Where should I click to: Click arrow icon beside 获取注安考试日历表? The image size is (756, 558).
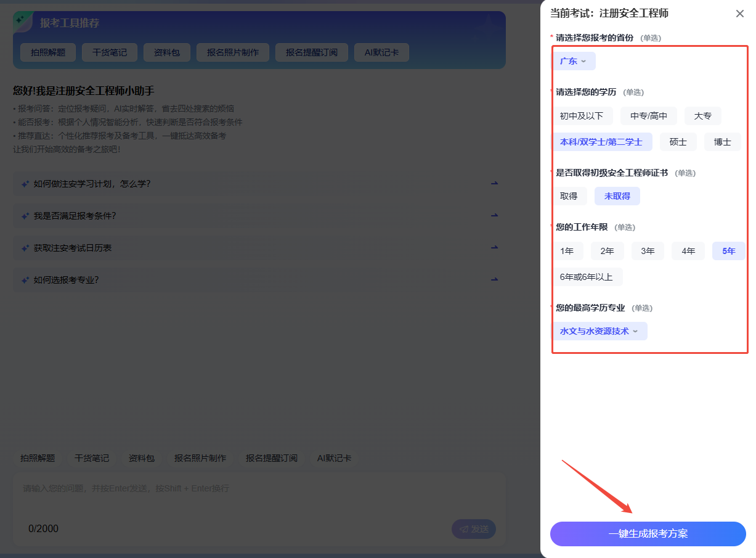pyautogui.click(x=494, y=248)
